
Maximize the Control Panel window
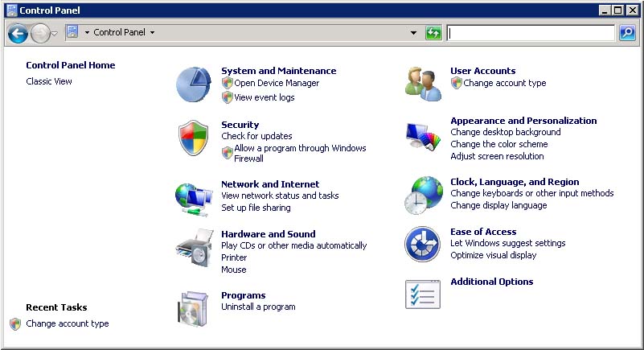[617, 10]
